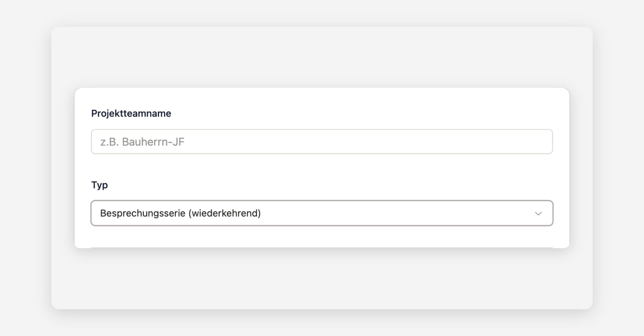Viewport: 644px width, 336px height.
Task: Select the 'Besprechungsserie (wiederkehrend)' selected value
Action: [180, 213]
